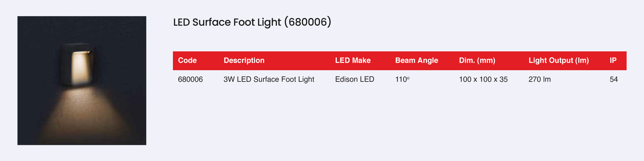Select the 680006 code cell
The height and width of the screenshot is (161, 644).
(190, 80)
